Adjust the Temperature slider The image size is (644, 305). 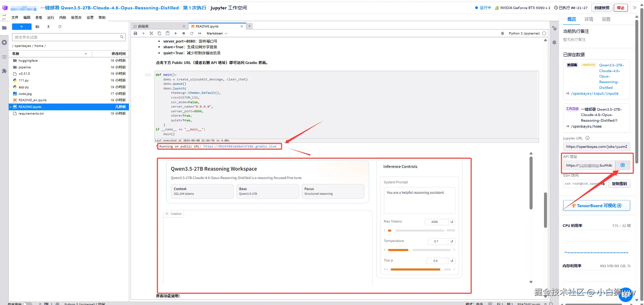coord(419,250)
